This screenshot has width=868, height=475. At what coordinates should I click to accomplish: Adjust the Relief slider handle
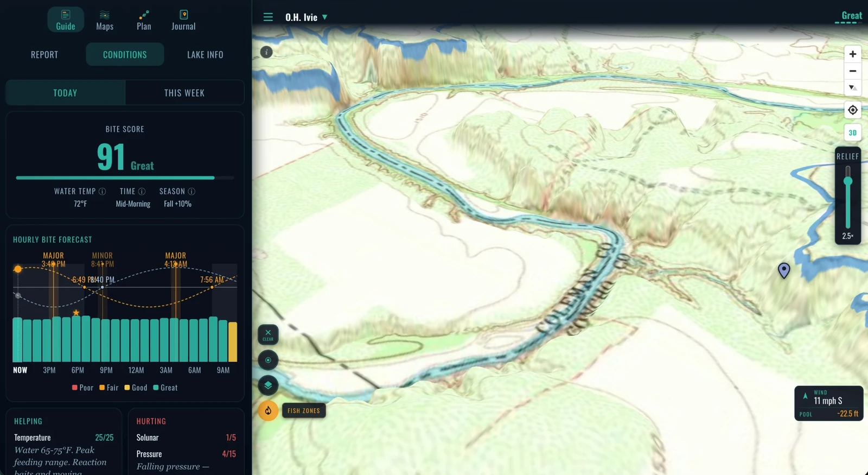click(848, 181)
